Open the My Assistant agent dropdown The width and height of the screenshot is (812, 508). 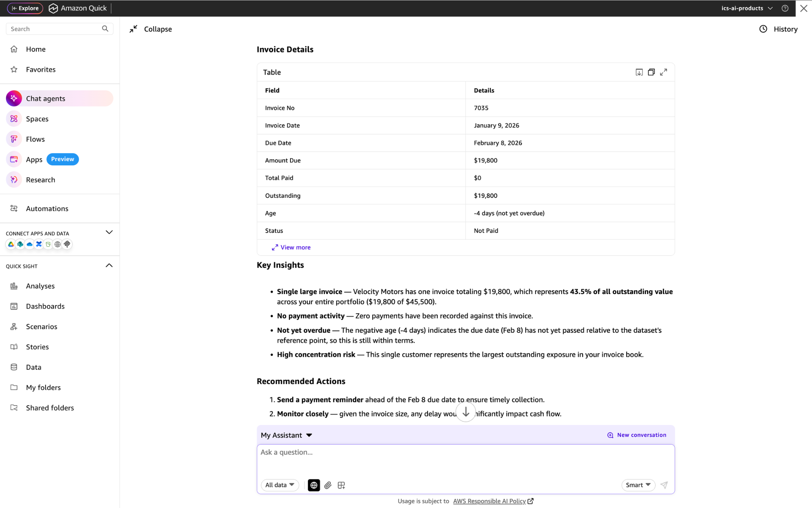coord(287,435)
